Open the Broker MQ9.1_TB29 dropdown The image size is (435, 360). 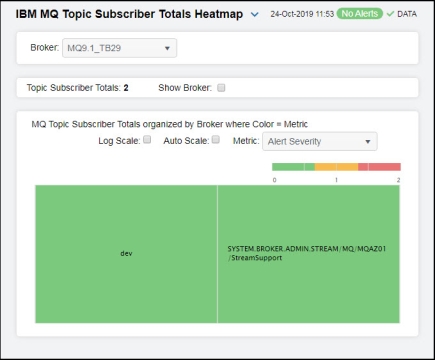coord(119,48)
